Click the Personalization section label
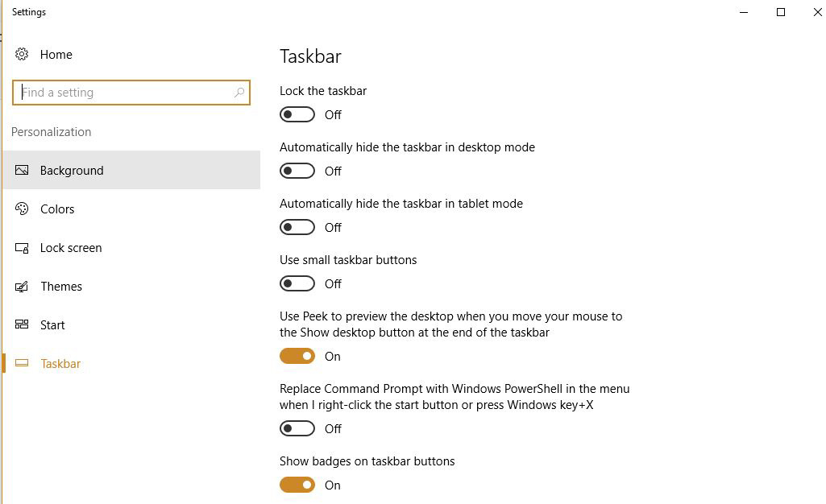The image size is (826, 504). coord(51,131)
